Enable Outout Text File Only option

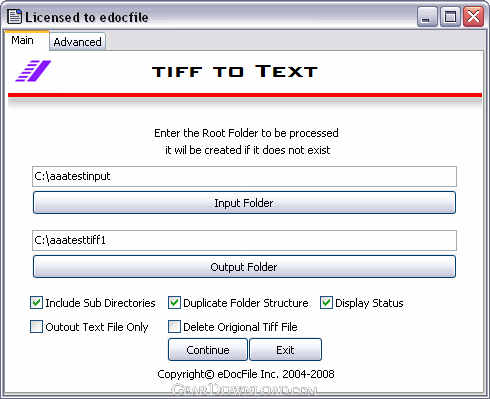pos(36,327)
